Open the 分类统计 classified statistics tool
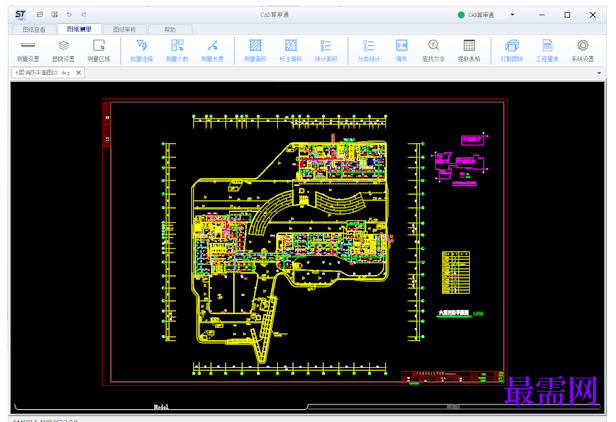 coord(368,51)
